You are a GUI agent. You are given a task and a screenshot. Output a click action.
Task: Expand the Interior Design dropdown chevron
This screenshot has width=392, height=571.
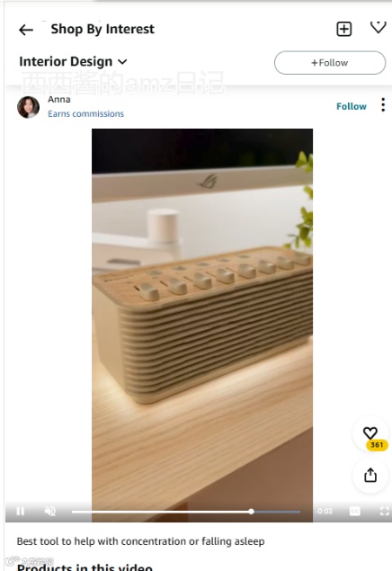point(122,62)
